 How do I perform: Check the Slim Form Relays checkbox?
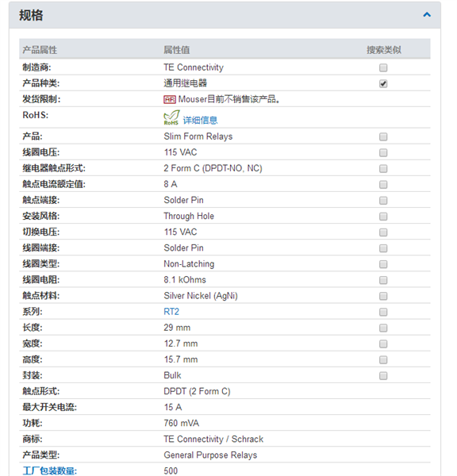coord(383,137)
